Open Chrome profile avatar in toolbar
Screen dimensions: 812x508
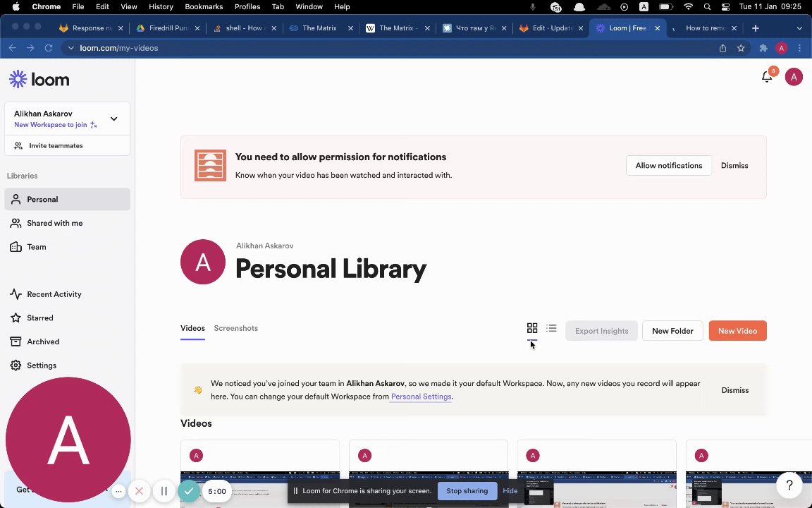click(781, 48)
